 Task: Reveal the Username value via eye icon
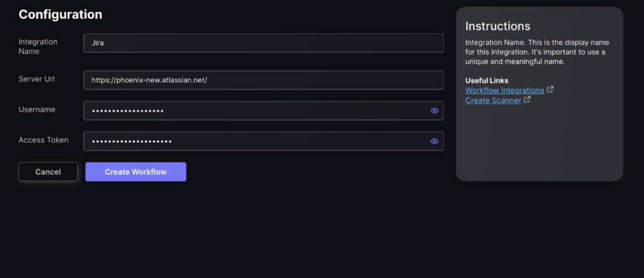[435, 111]
